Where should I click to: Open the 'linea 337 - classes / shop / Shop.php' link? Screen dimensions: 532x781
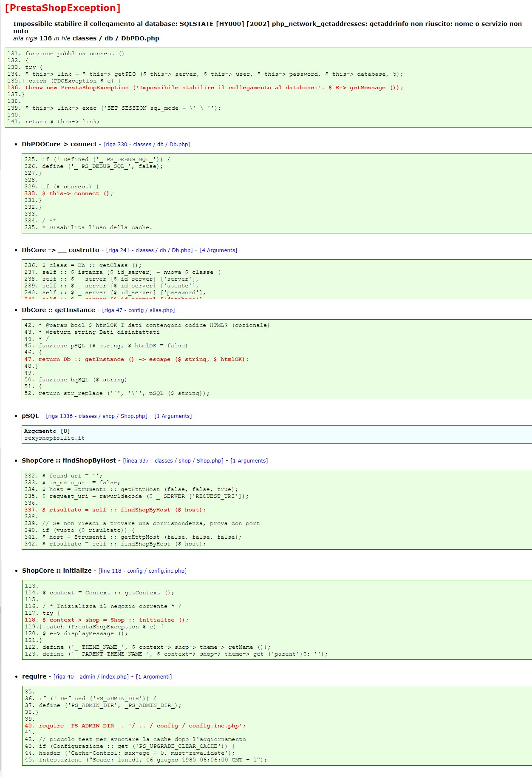[173, 461]
